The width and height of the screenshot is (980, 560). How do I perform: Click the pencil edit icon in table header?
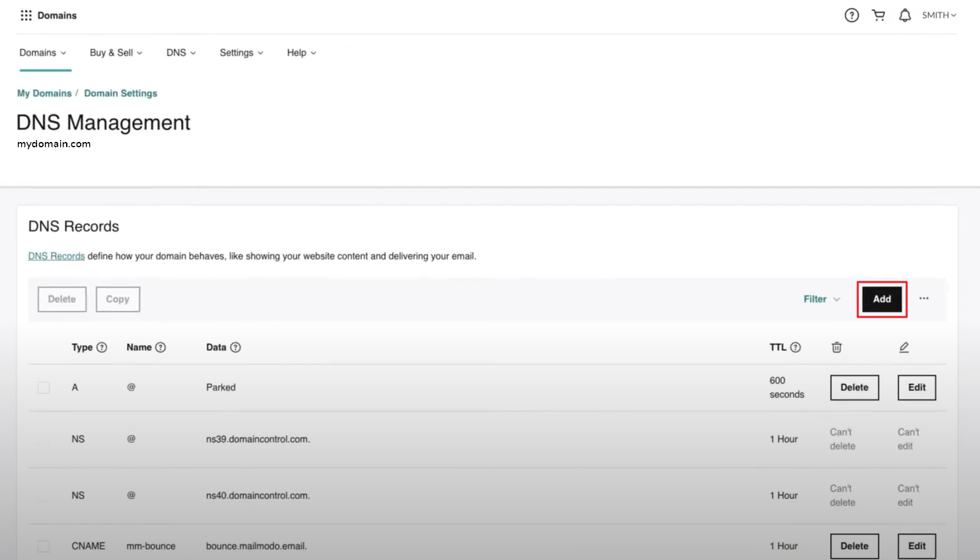904,347
